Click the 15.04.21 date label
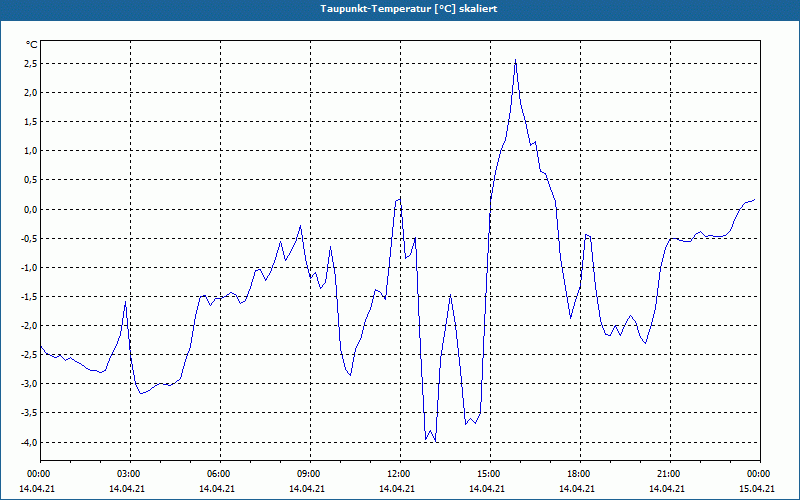The width and height of the screenshot is (800, 500). click(x=757, y=488)
